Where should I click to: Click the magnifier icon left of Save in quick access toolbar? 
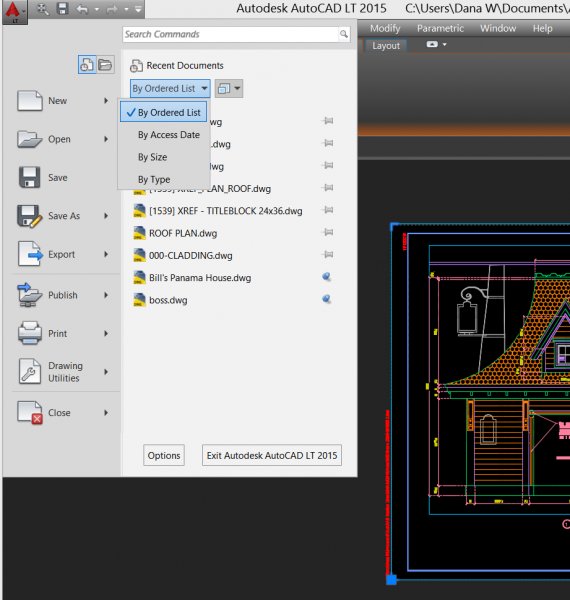(x=43, y=8)
